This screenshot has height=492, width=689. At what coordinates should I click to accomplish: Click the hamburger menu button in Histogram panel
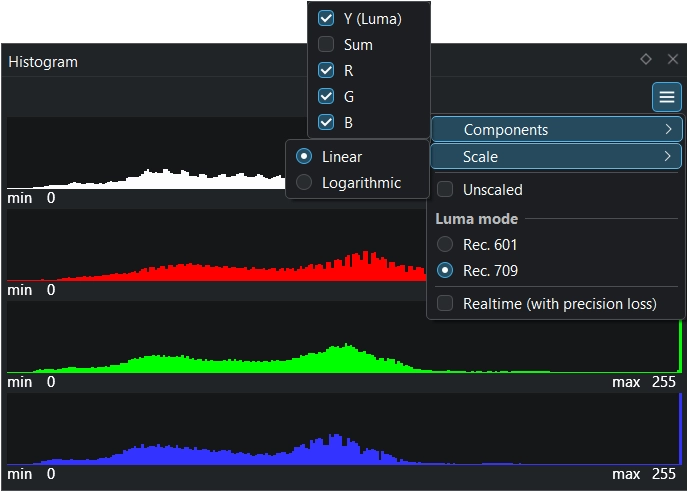point(667,97)
